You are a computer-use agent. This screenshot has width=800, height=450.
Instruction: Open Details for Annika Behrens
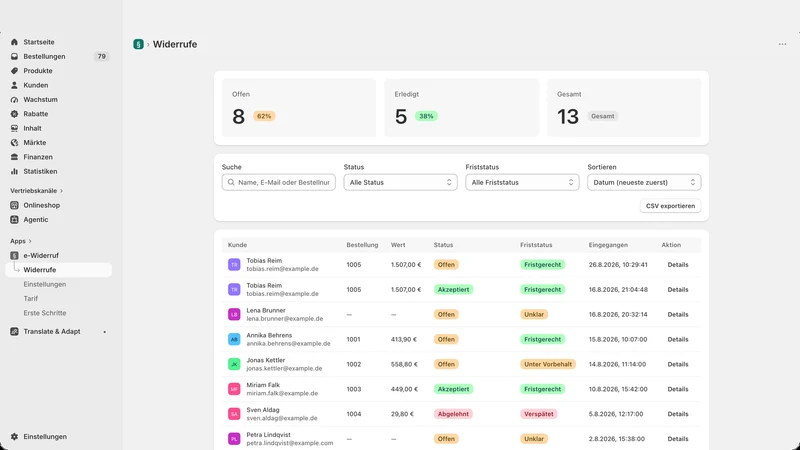tap(678, 339)
